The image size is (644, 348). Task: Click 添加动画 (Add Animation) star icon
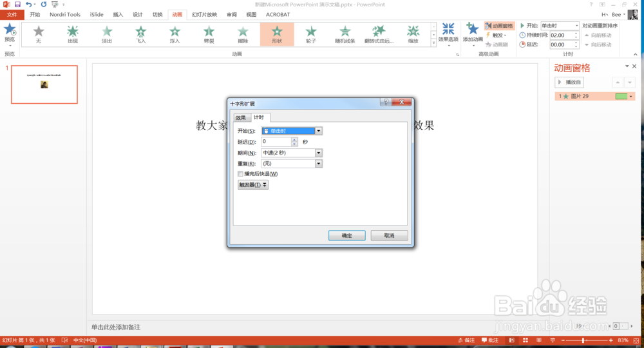(473, 29)
